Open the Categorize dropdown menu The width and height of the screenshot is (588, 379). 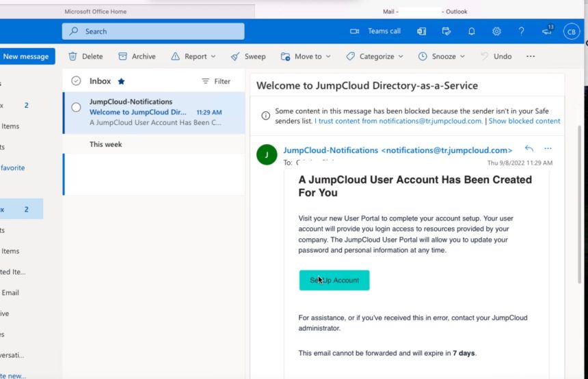[x=375, y=57]
